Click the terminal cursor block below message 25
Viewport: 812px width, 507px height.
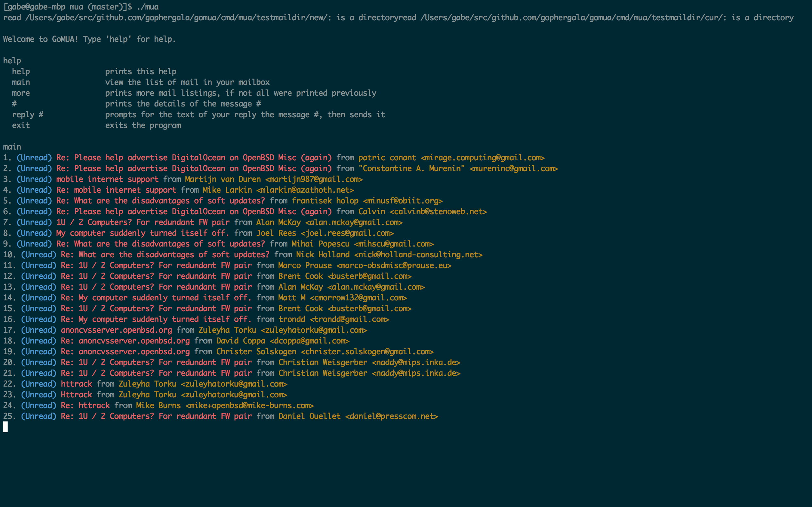(5, 427)
